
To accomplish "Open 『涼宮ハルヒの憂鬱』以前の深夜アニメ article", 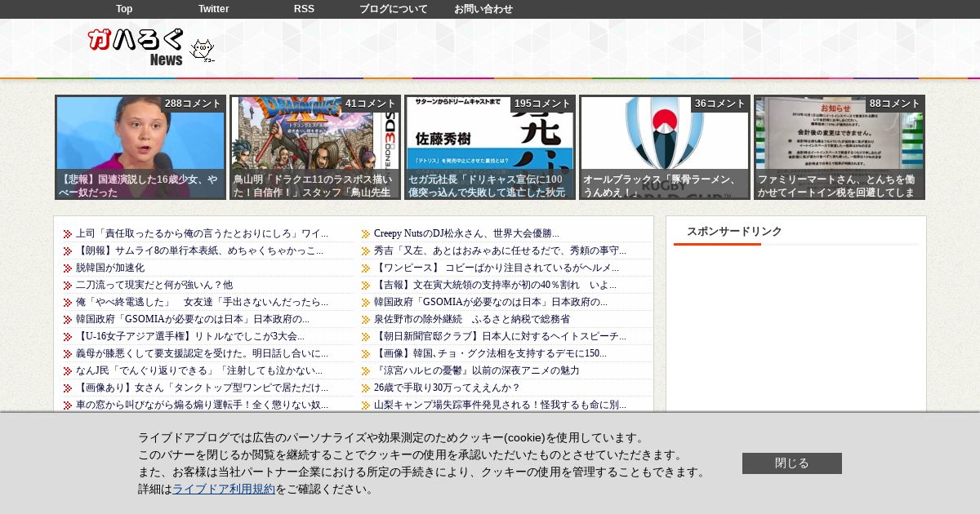I will 477,370.
